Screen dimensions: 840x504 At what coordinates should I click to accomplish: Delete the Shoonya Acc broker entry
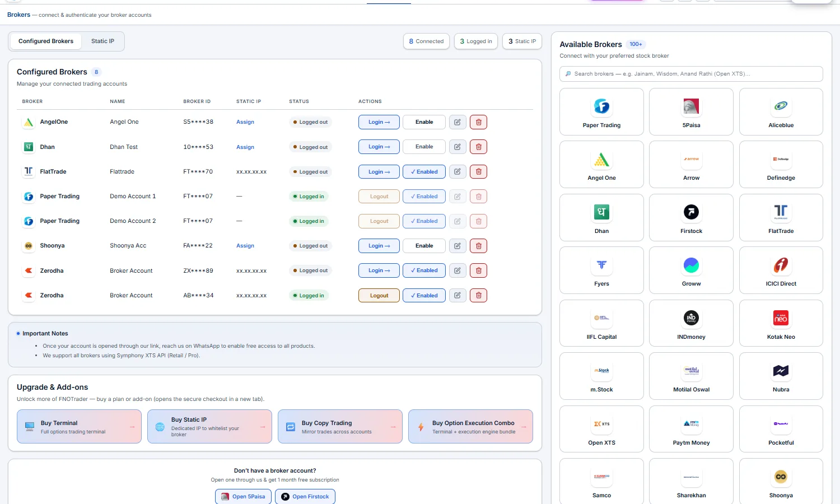tap(479, 246)
